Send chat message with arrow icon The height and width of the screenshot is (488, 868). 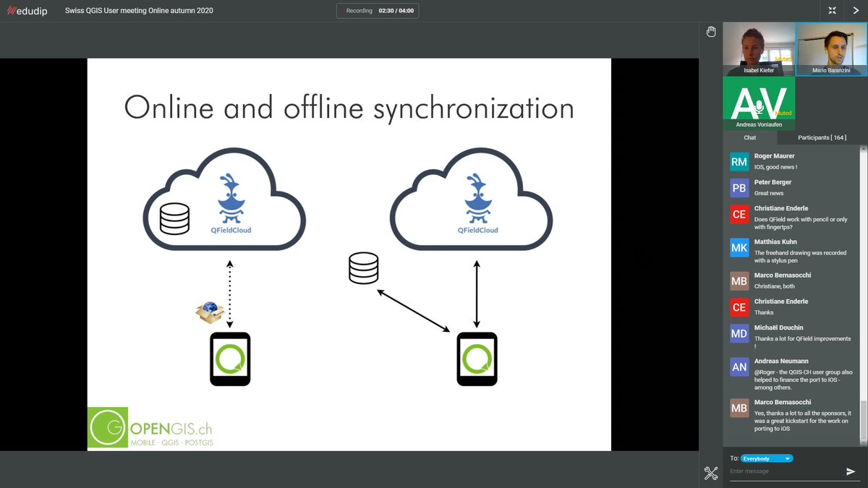(851, 471)
